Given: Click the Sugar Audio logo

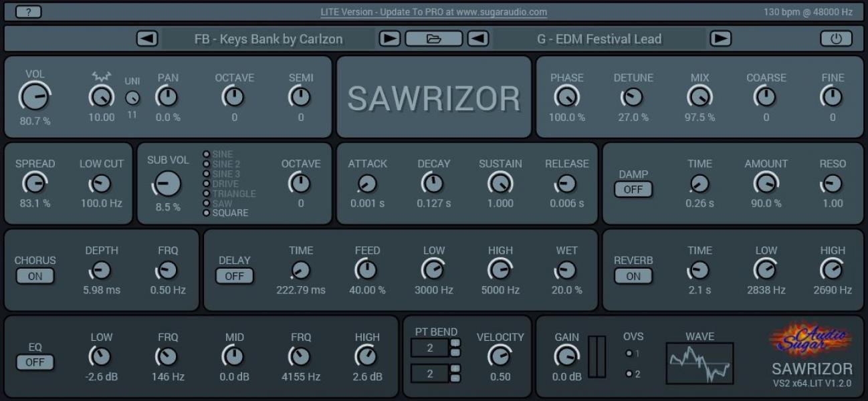Looking at the screenshot, I should [812, 340].
